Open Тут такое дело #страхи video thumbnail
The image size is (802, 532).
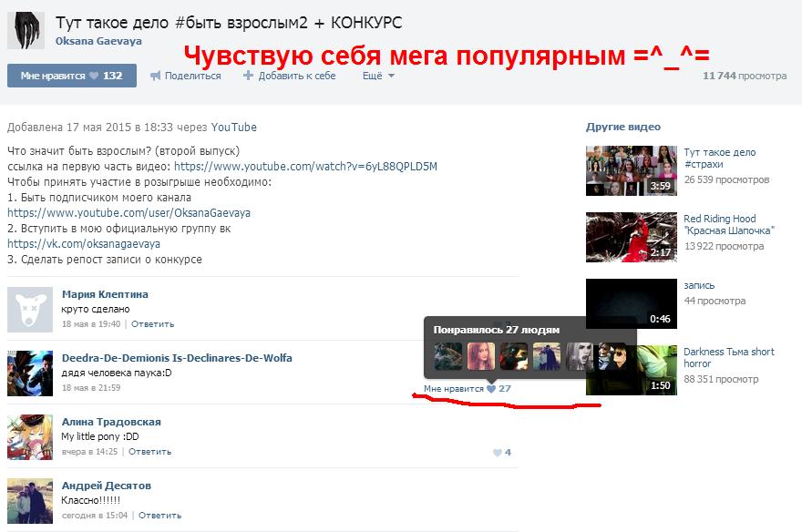pos(631,170)
